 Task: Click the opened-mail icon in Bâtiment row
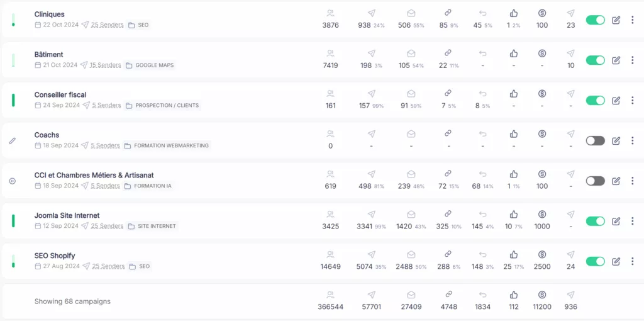click(x=411, y=53)
